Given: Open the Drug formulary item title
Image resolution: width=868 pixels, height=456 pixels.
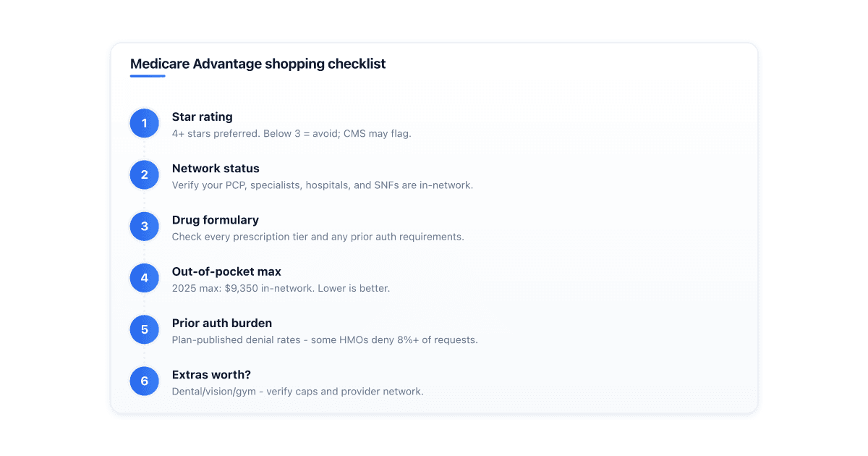Looking at the screenshot, I should tap(216, 220).
